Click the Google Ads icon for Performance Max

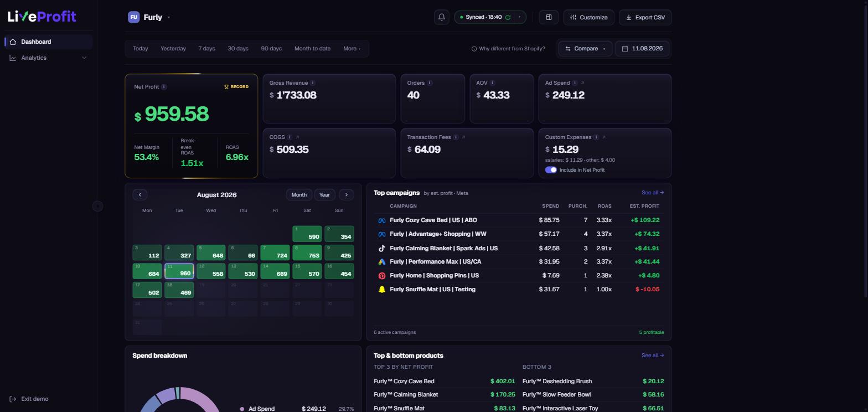(381, 262)
